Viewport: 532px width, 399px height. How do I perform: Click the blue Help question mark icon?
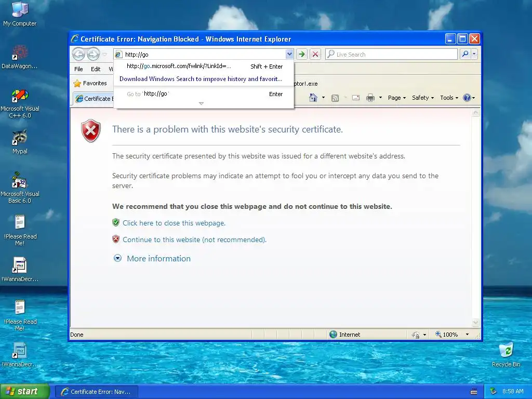pyautogui.click(x=467, y=98)
